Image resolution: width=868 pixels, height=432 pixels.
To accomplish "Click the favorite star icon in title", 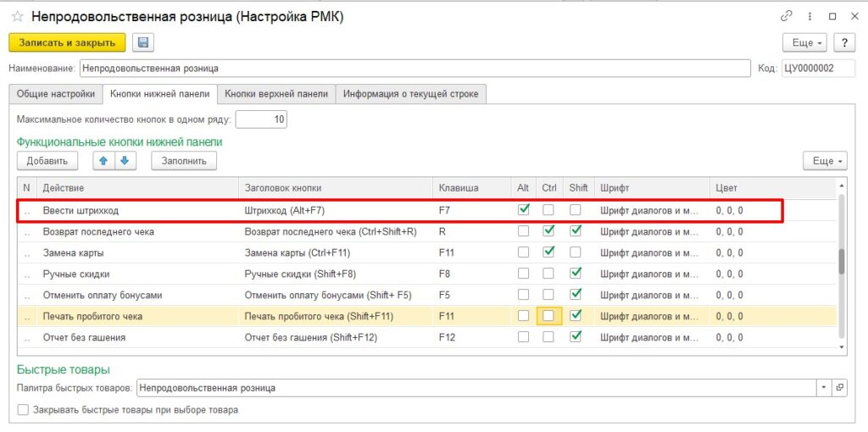I will 17,16.
